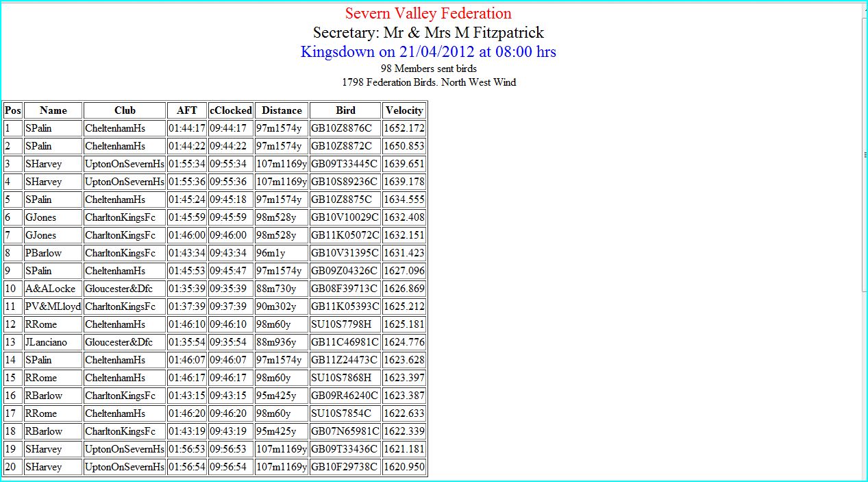Click the 'AFT' column header
Image resolution: width=868 pixels, height=482 pixels.
(187, 110)
